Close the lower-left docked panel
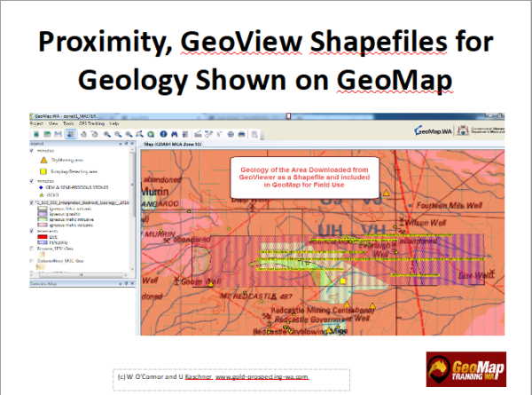Screen dimensions: 532x395 [x=132, y=283]
